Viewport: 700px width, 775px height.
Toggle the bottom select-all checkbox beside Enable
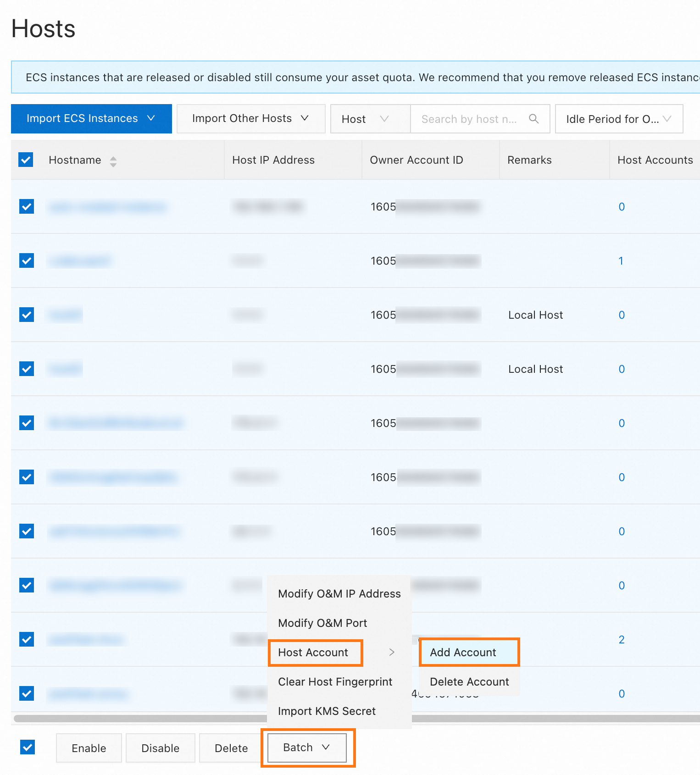(x=28, y=747)
